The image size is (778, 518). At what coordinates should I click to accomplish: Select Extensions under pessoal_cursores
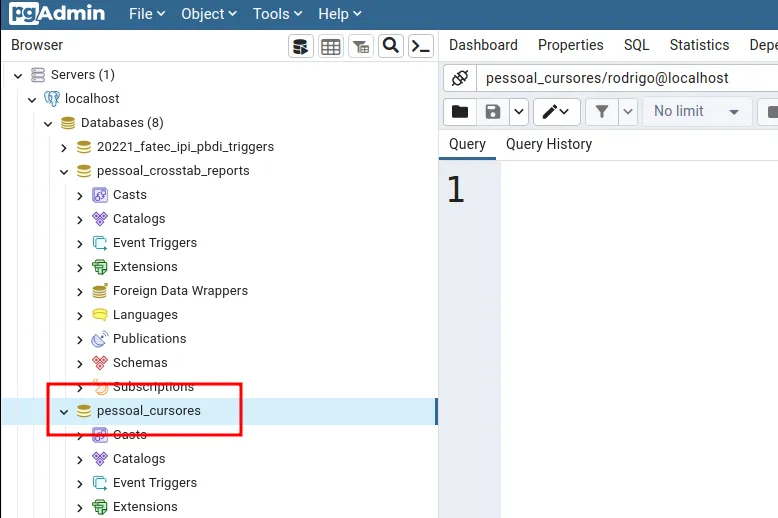145,507
